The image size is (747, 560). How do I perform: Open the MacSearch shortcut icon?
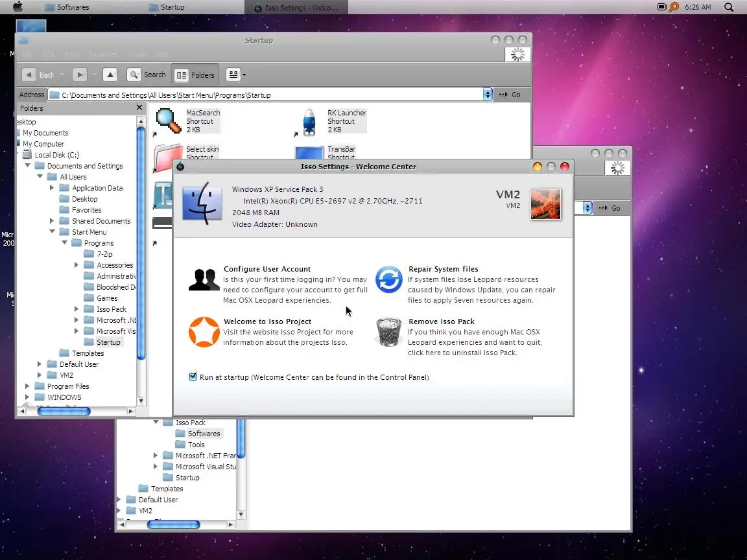[168, 121]
